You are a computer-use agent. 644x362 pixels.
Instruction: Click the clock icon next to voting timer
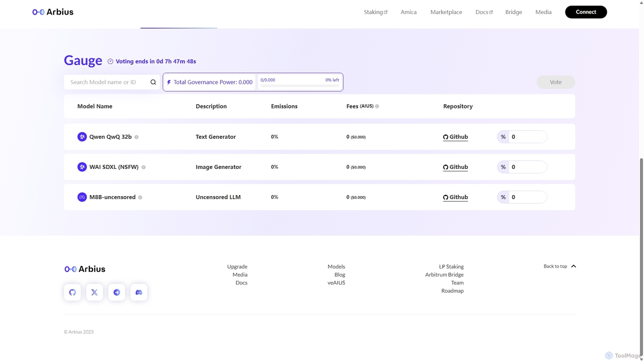(110, 61)
